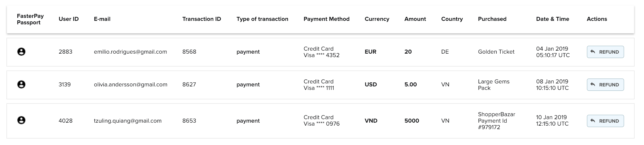Select the Payment Method column header

tap(326, 19)
